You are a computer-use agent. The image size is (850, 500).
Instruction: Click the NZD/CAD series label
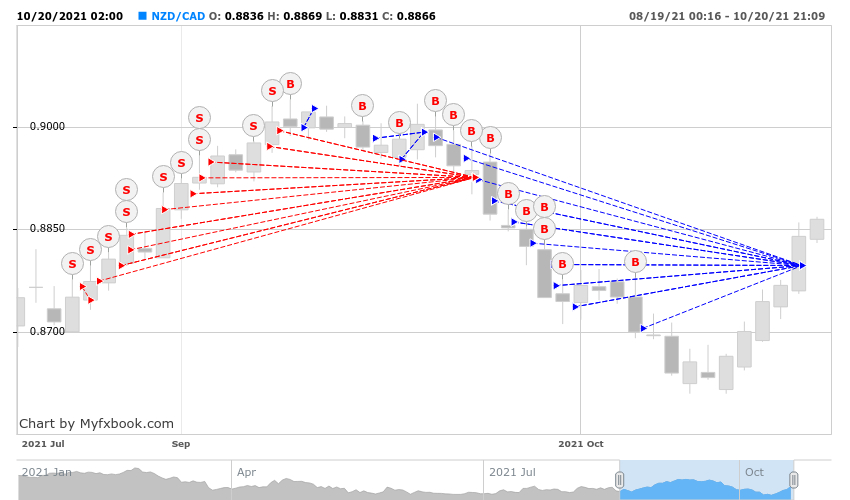178,16
